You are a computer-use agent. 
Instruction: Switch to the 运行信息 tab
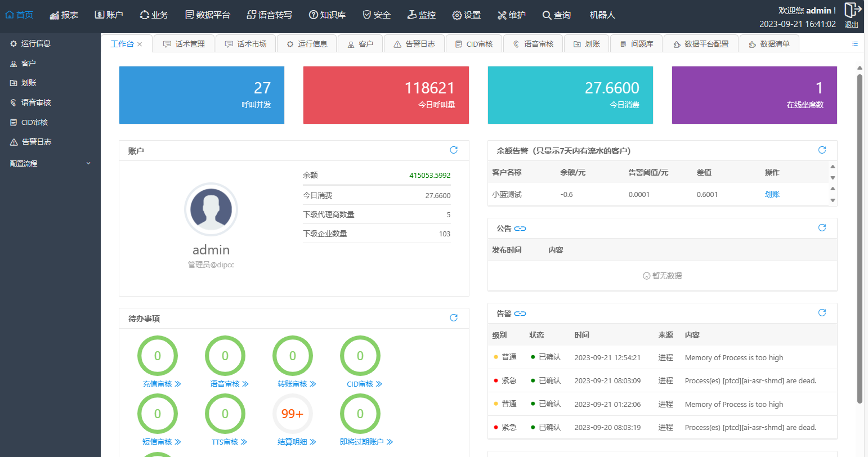(x=307, y=44)
